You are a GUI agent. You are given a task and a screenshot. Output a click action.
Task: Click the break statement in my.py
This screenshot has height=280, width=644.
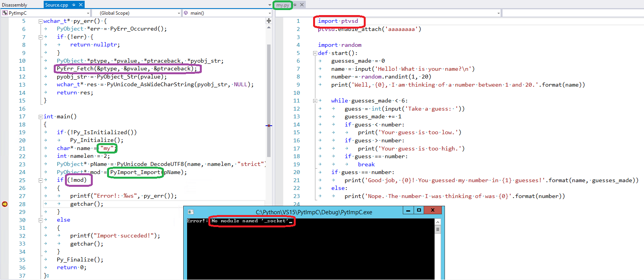(x=366, y=164)
